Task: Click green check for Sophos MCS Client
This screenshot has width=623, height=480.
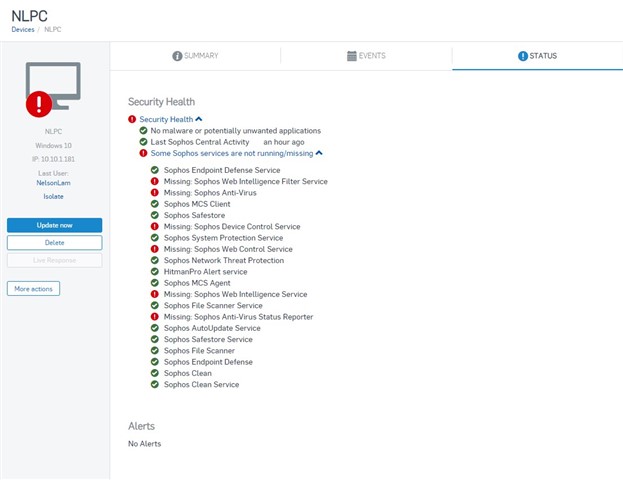Action: [155, 204]
